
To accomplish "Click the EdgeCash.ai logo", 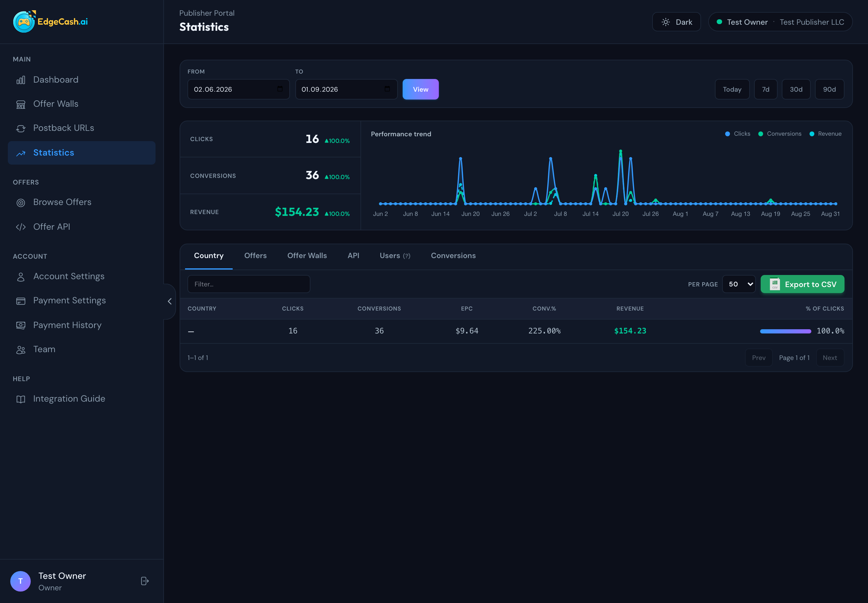I will [51, 21].
